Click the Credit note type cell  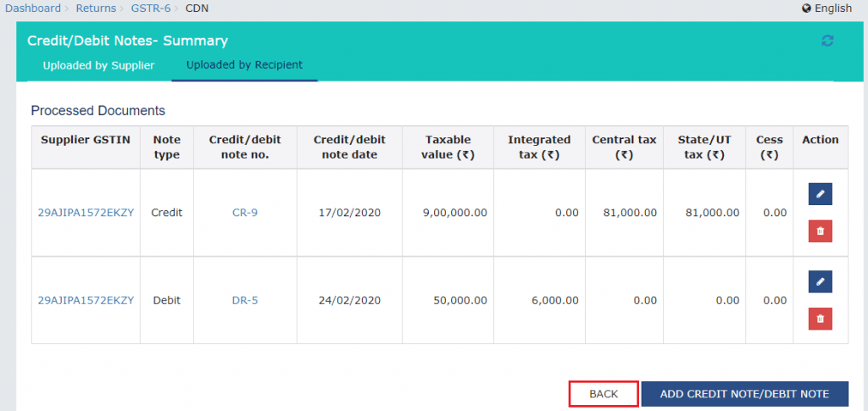(x=167, y=213)
